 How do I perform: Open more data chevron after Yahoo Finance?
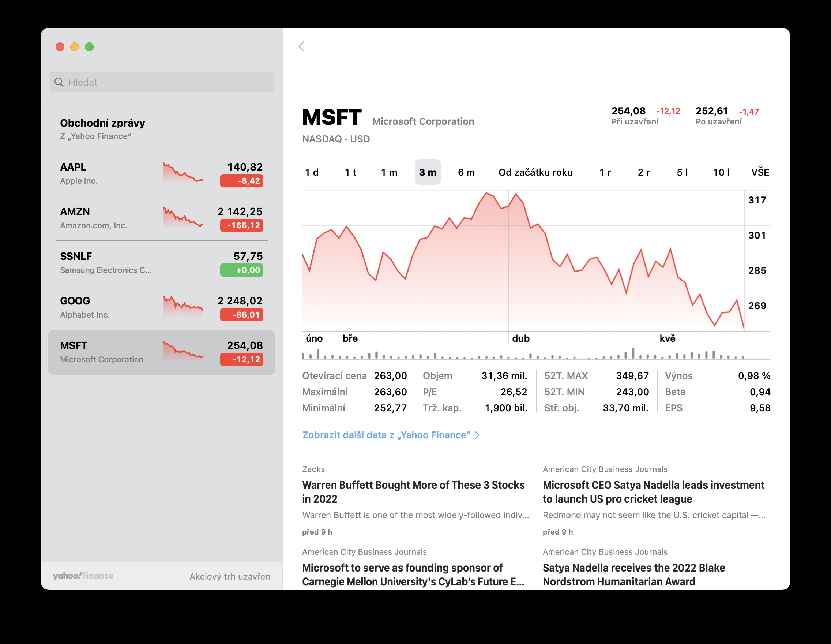point(477,435)
